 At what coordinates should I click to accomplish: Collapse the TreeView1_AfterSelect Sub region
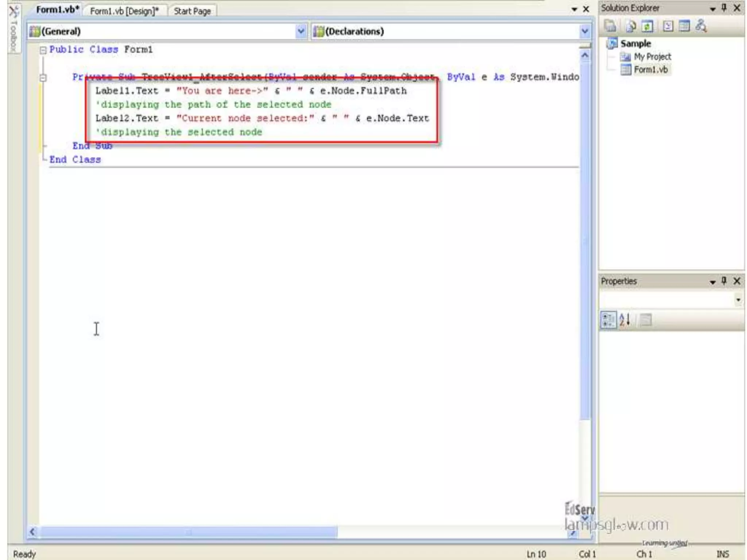tap(43, 78)
